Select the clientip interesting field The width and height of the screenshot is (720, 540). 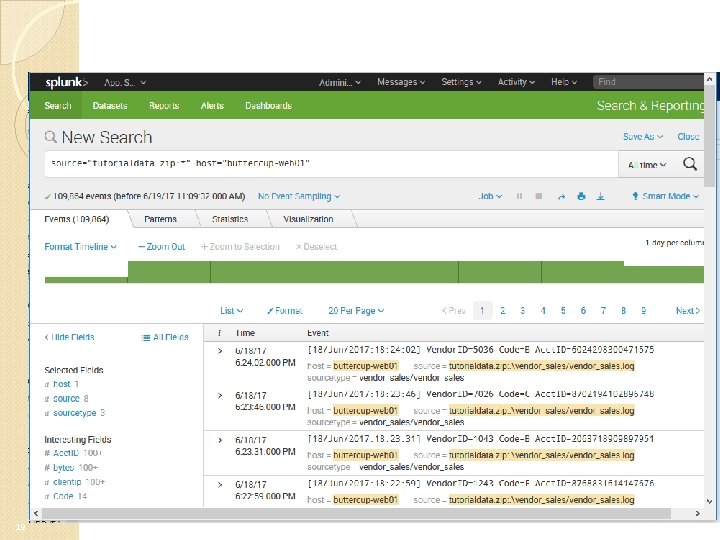(x=67, y=482)
